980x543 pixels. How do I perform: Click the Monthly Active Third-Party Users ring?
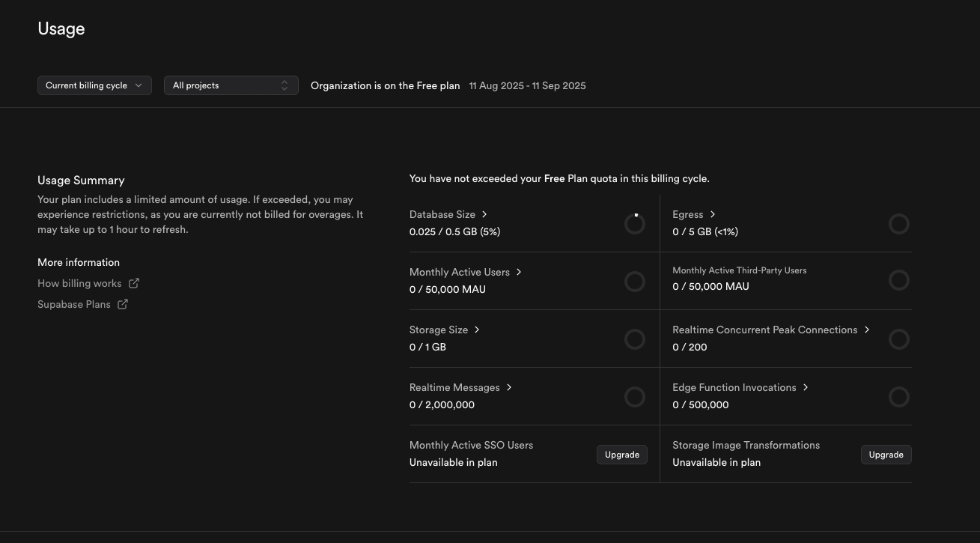898,280
